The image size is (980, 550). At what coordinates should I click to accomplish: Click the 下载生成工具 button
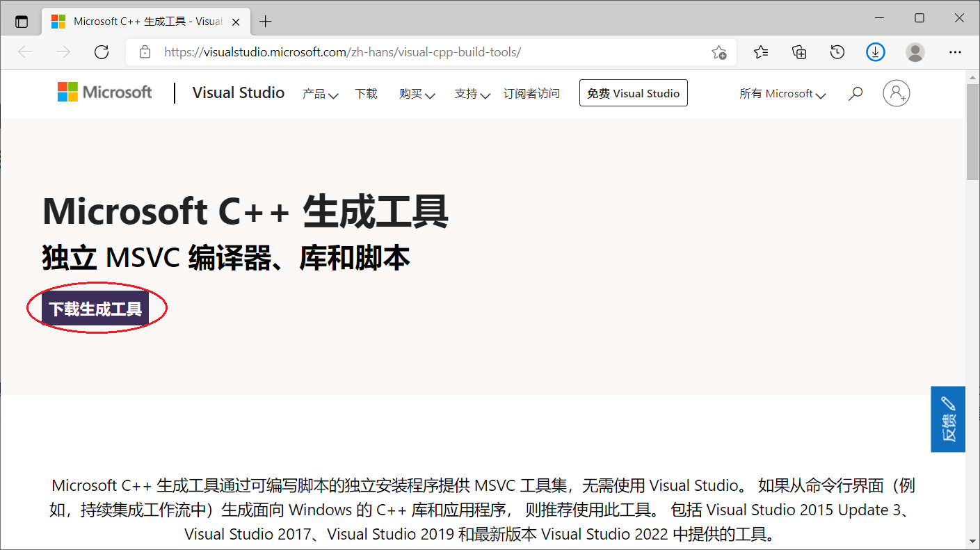coord(96,307)
